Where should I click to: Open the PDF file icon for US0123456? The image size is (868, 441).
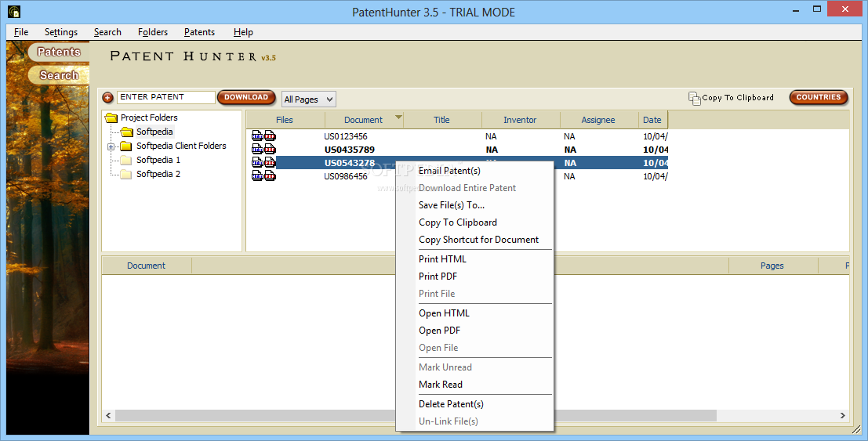(x=271, y=136)
